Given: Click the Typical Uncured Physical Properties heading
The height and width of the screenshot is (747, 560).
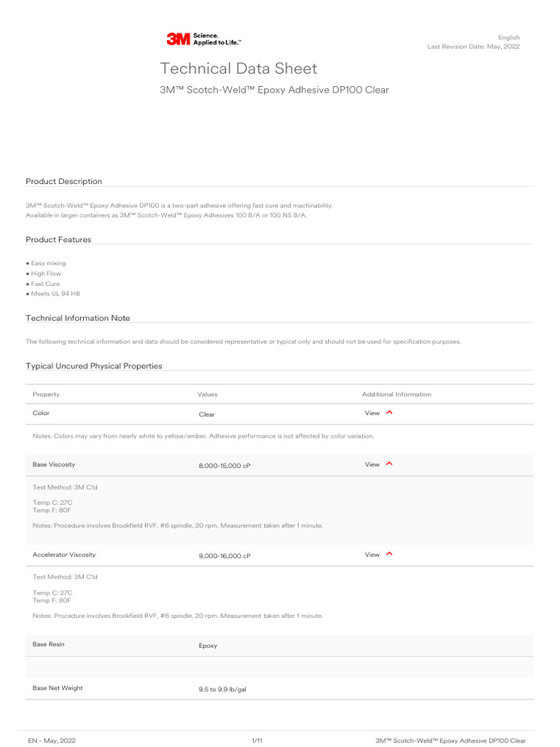Looking at the screenshot, I should coord(94,366).
